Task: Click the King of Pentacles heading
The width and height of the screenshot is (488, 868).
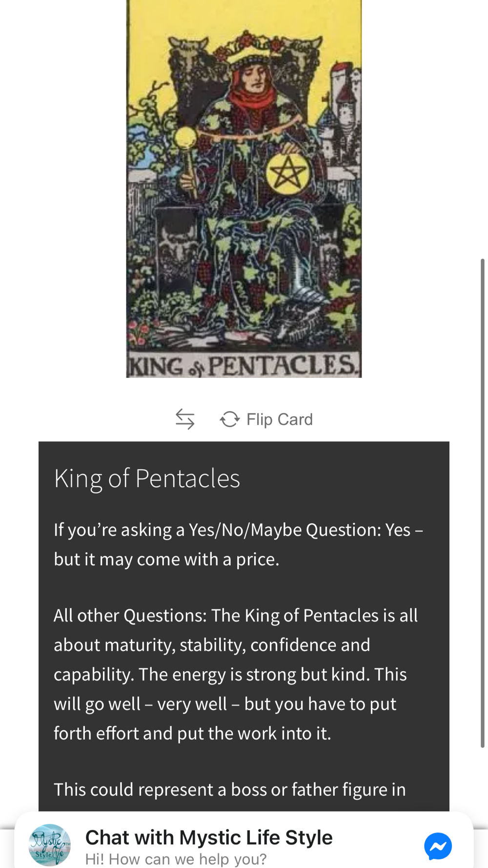Action: tap(147, 478)
